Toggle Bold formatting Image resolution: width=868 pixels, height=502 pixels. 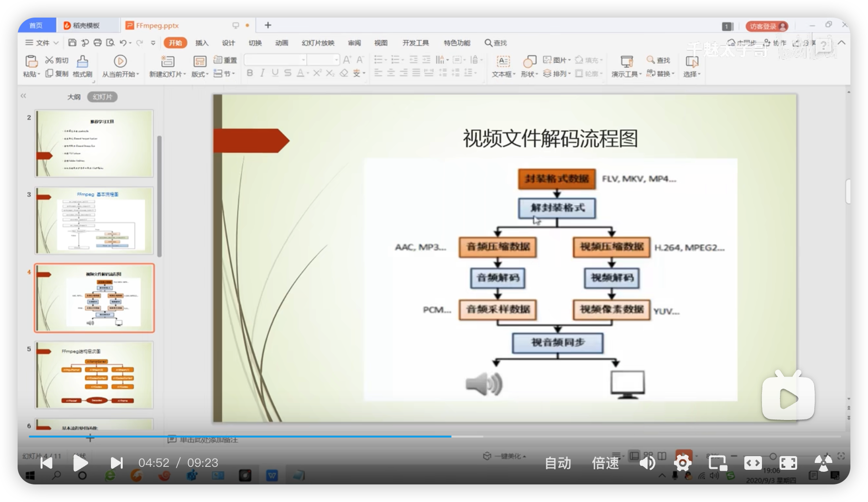(250, 73)
